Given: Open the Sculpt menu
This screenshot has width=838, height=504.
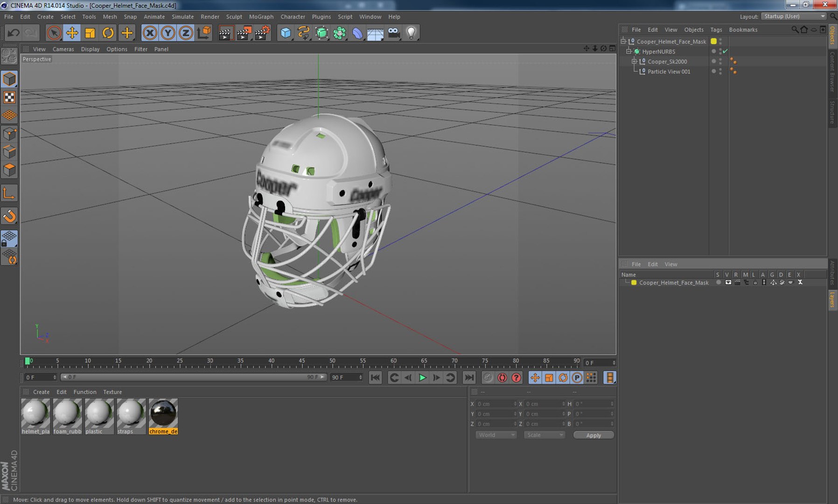Looking at the screenshot, I should tap(234, 16).
